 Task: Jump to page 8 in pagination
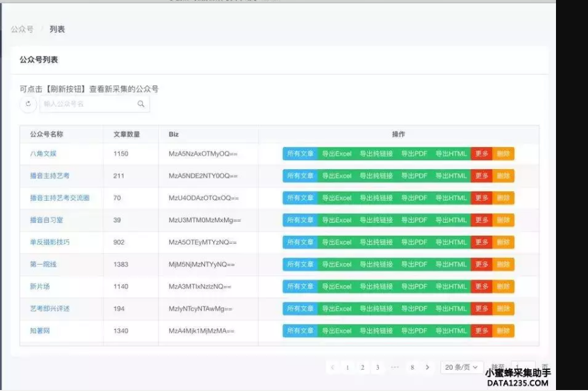412,367
